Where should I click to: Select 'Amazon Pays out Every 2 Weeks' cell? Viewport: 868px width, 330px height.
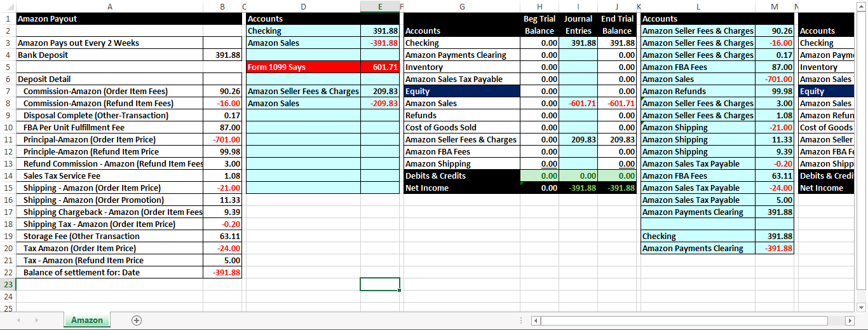[109, 43]
